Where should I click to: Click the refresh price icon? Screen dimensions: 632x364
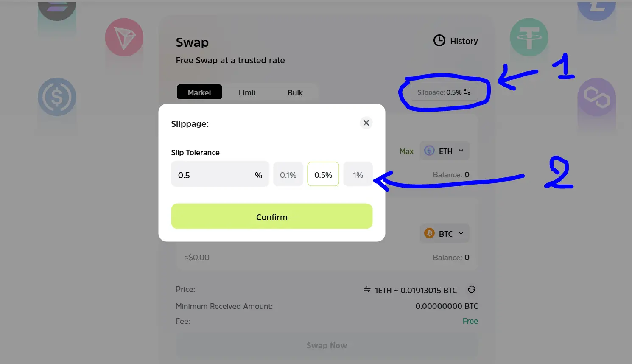tap(471, 290)
